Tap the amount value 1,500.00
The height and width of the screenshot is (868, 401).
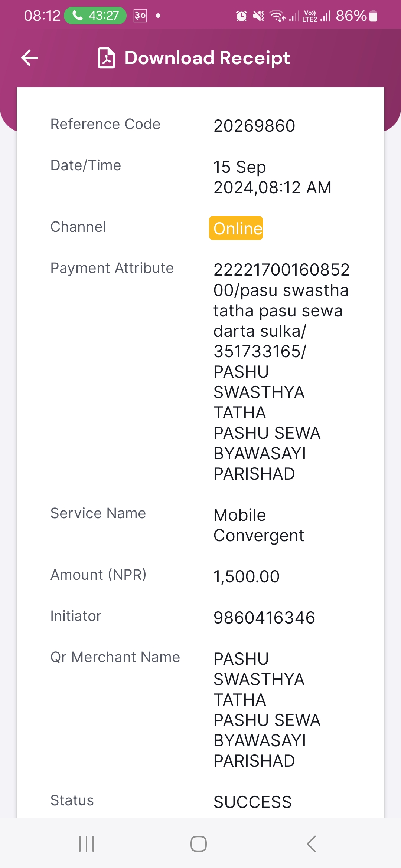pyautogui.click(x=247, y=576)
